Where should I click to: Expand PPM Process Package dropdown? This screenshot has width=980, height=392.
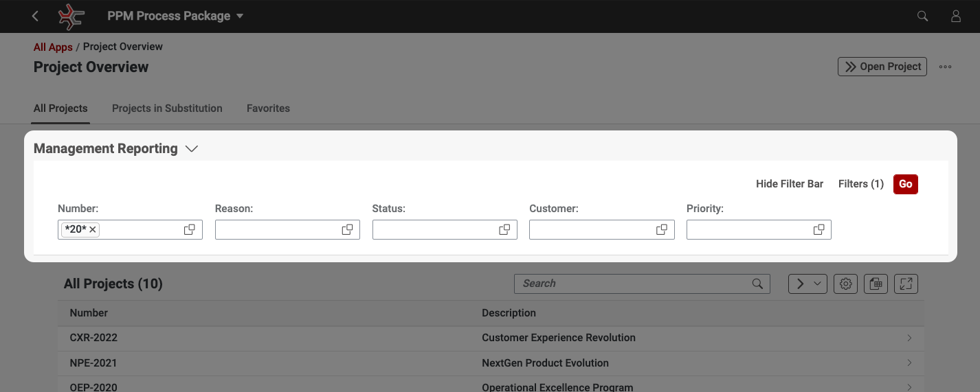coord(240,16)
